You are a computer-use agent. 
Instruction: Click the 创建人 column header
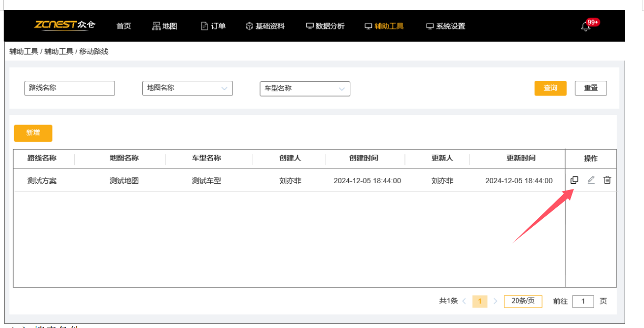(x=290, y=158)
